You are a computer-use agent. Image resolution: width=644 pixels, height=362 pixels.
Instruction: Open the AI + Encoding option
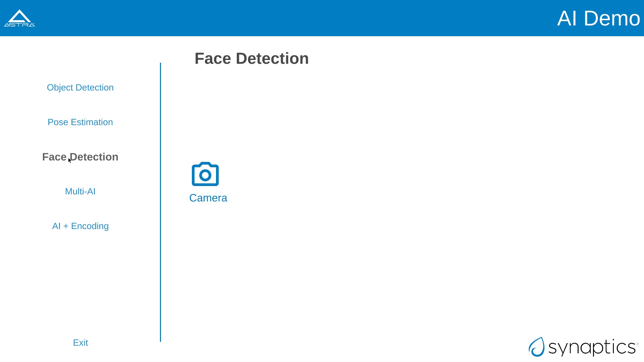80,226
